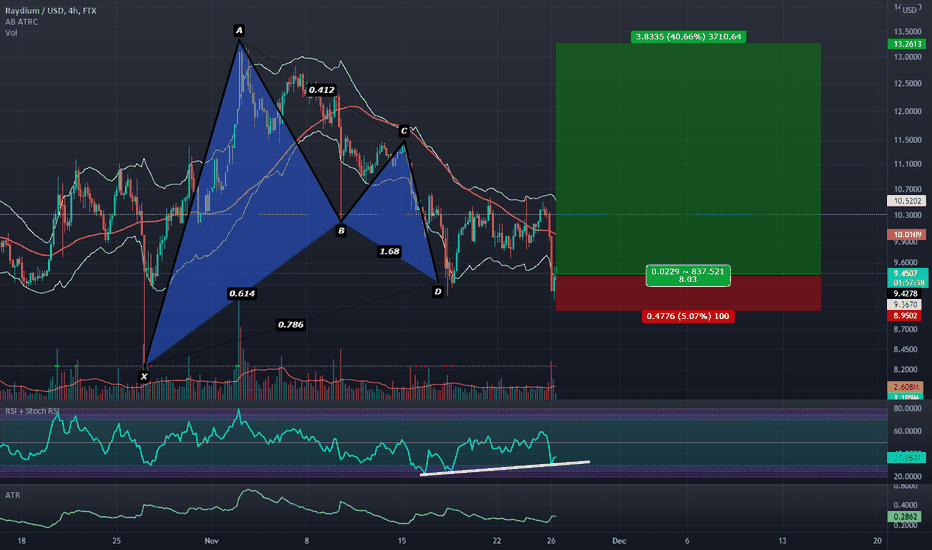This screenshot has width=932, height=550.
Task: Click the 9.4507 current price tag
Action: click(x=907, y=274)
